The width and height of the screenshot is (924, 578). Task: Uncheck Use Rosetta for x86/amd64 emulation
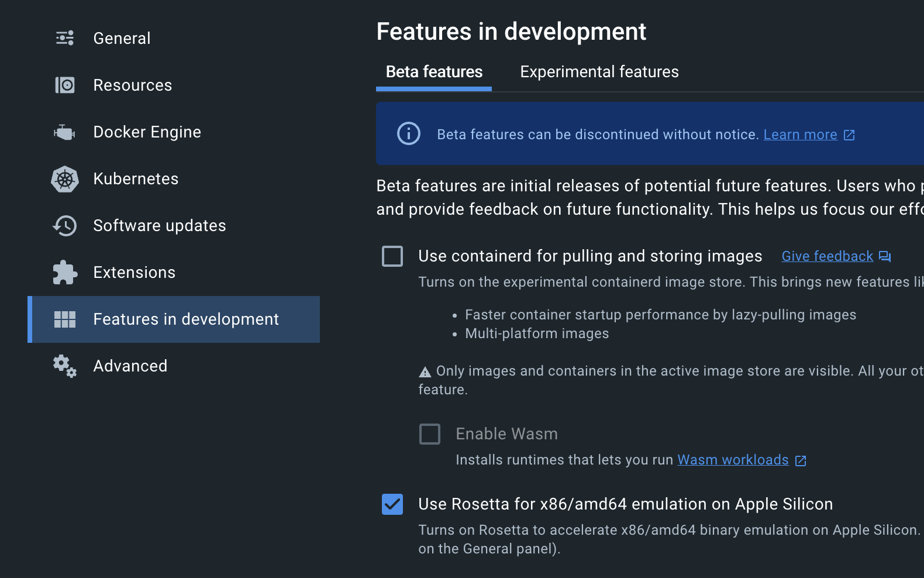pyautogui.click(x=392, y=504)
